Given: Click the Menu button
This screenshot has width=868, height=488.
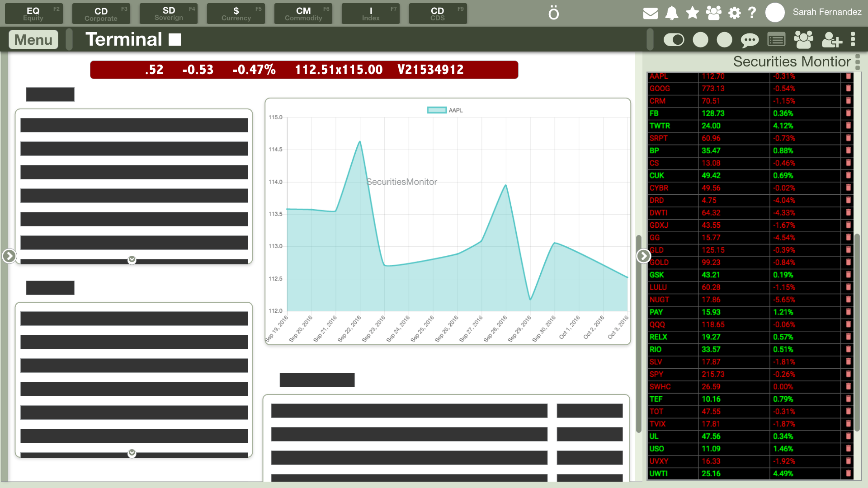Looking at the screenshot, I should tap(33, 40).
